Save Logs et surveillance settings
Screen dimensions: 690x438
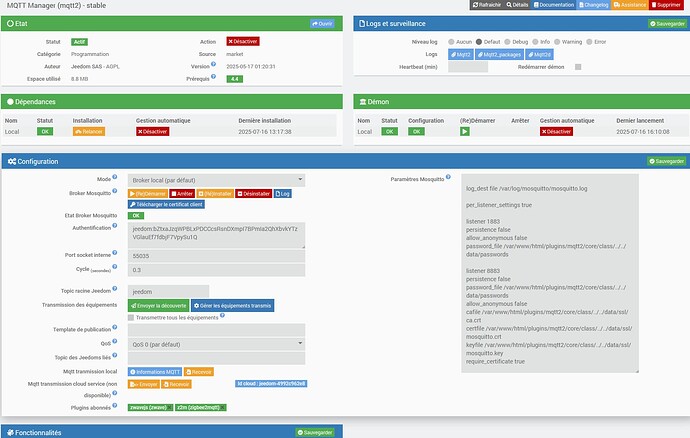tap(668, 24)
